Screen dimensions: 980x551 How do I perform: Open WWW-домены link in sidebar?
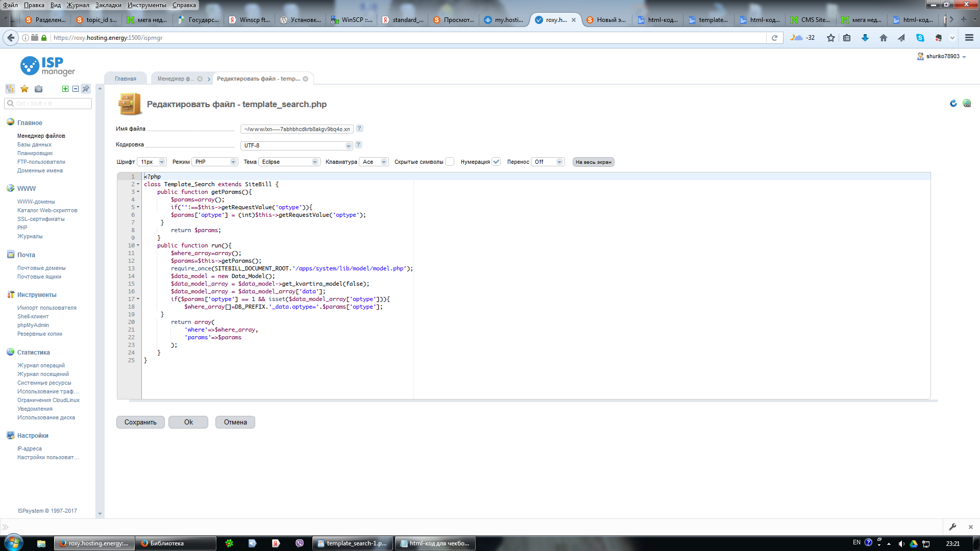point(36,202)
